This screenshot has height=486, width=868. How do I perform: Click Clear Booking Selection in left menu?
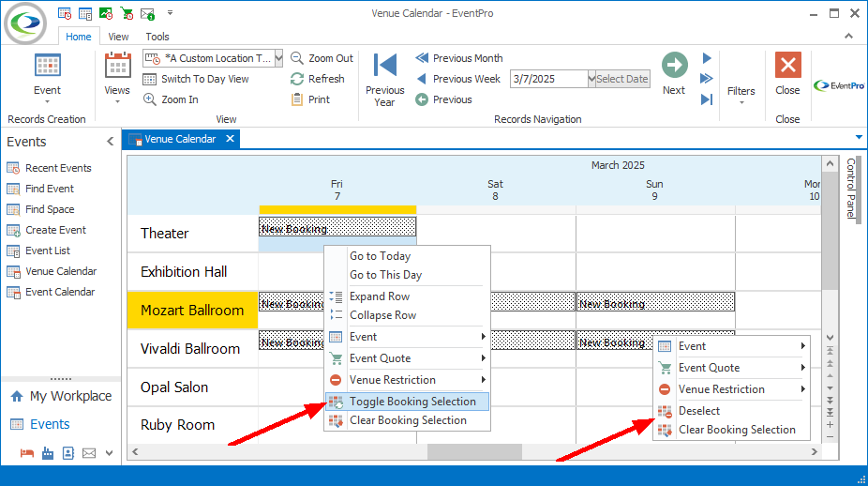point(408,420)
